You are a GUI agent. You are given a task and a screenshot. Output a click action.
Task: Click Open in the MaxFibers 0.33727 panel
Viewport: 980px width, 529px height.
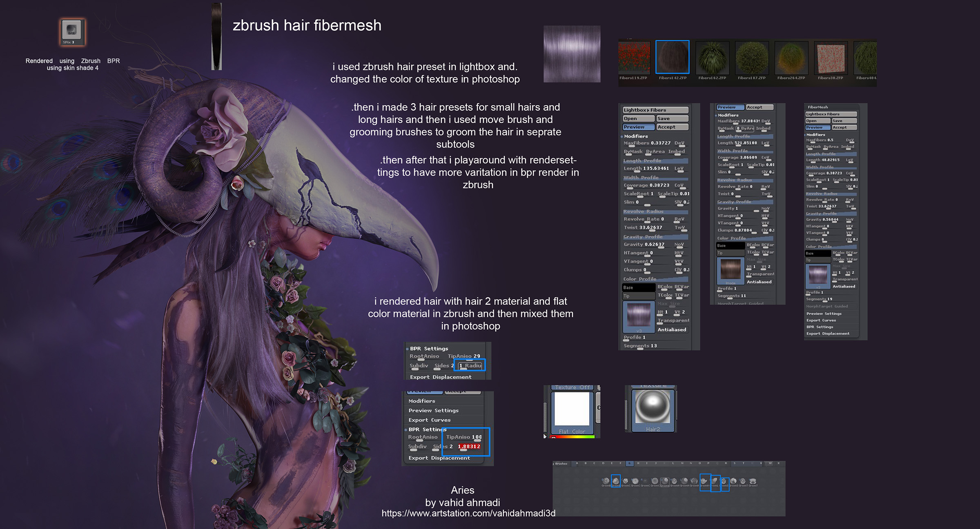639,118
